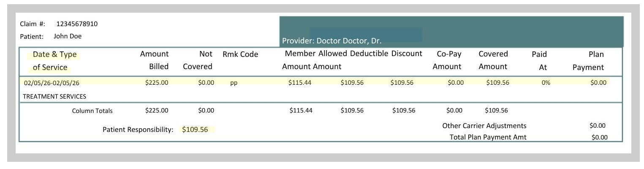Select the Covered Amount column header

pos(493,60)
